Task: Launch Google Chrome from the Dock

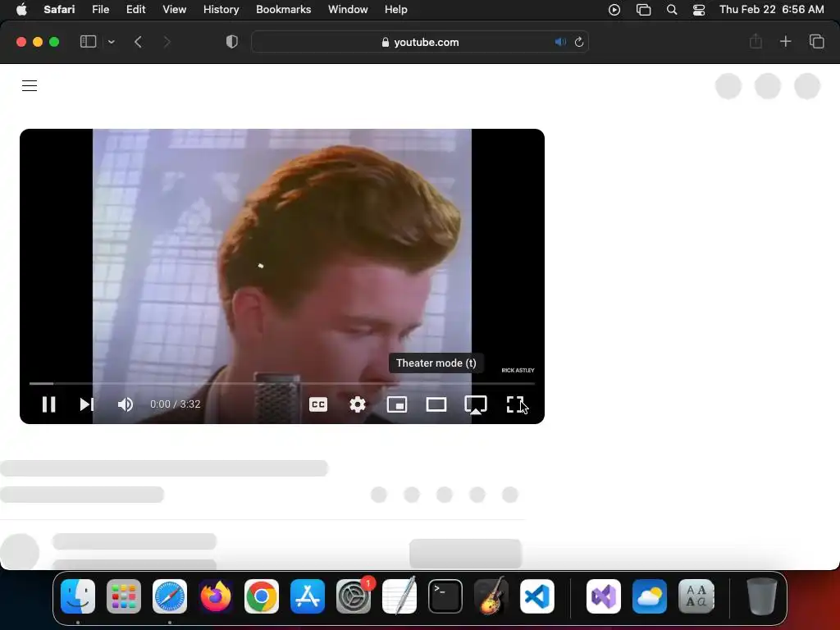Action: point(262,596)
